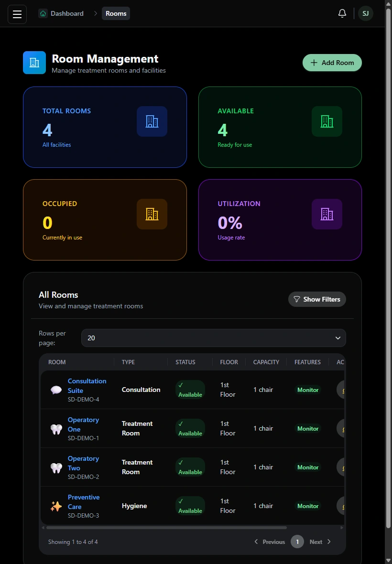
Task: Click the notification bell icon
Action: [x=342, y=13]
